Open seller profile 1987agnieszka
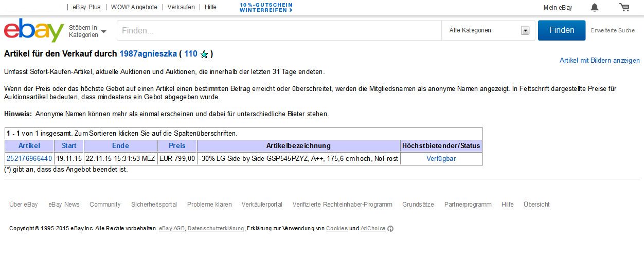Screen dimensions: 644x277 (148, 53)
